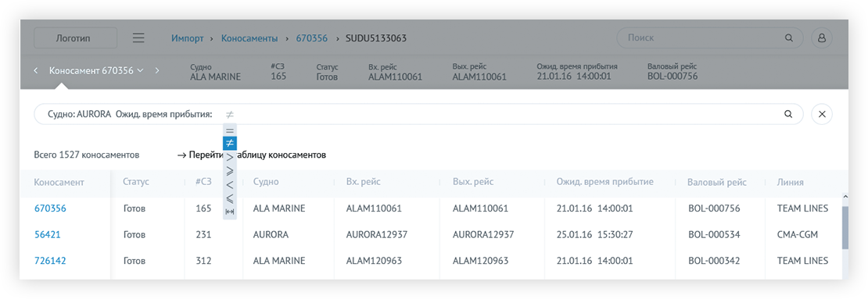This screenshot has width=868, height=299.
Task: Open the Коносаменты breadcrumb
Action: point(249,38)
